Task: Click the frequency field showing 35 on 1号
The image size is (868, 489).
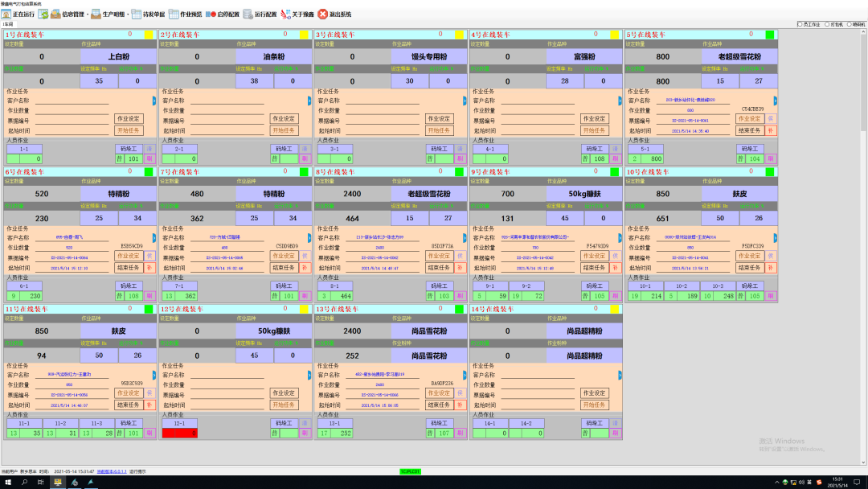Action: pyautogui.click(x=99, y=81)
